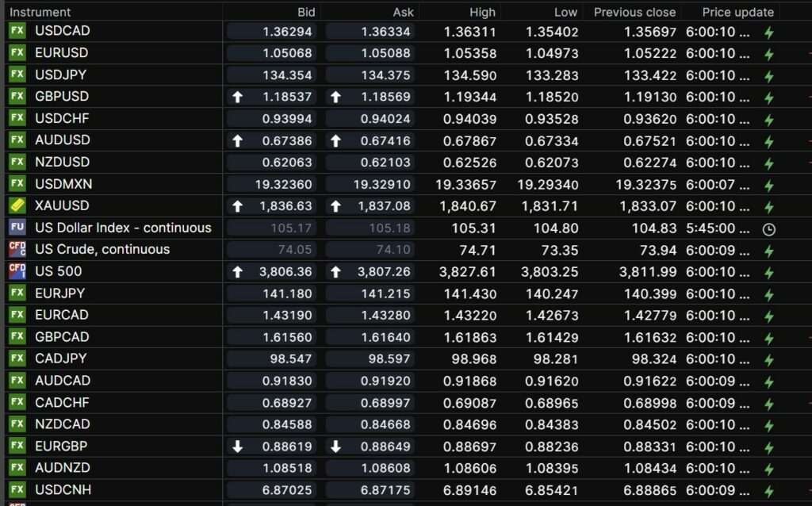Click the lightning bolt on USDCNH row
This screenshot has height=506, width=812.
[x=768, y=491]
